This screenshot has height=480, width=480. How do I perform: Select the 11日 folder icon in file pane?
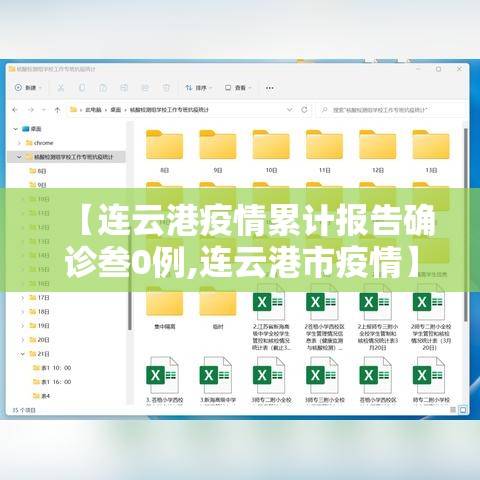(324, 145)
